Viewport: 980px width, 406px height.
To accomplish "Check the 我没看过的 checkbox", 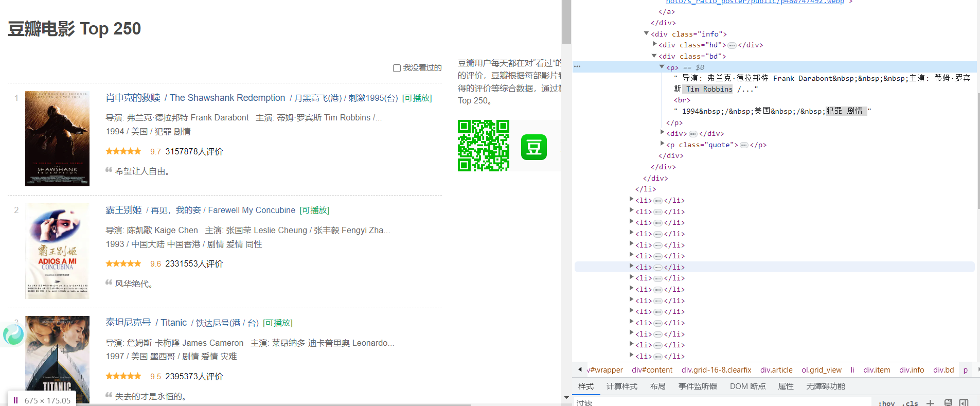I will (397, 68).
